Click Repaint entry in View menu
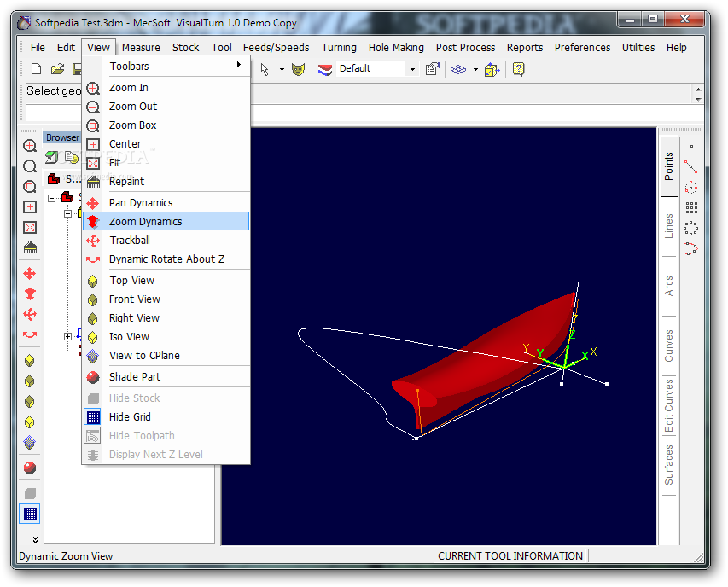Image resolution: width=728 pixels, height=587 pixels. 166,182
